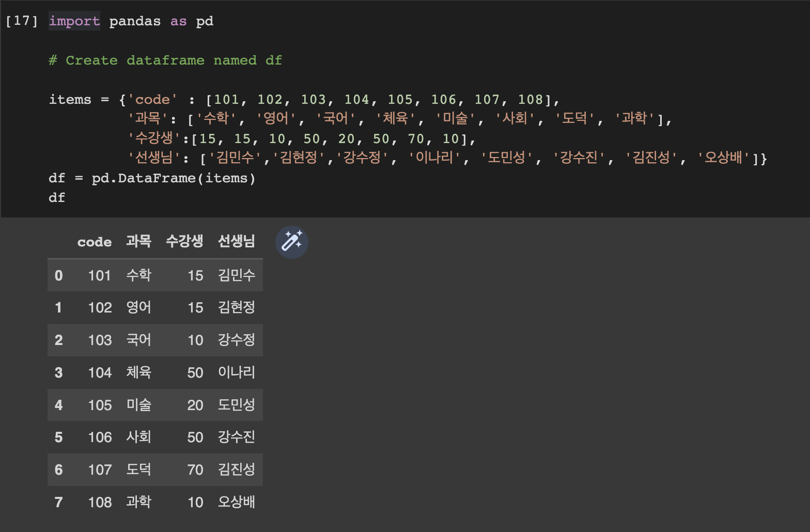
Task: Select the cell containing 김현정
Action: 237,307
